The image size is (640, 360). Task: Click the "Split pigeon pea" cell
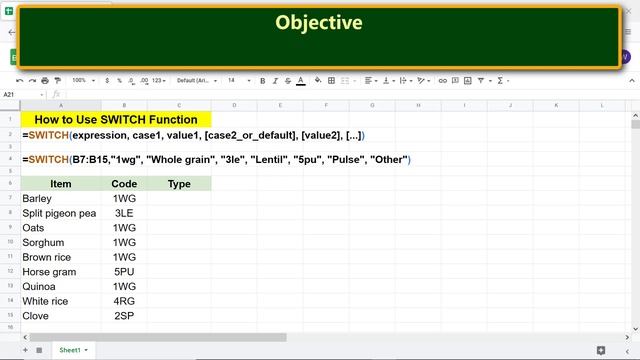61,213
